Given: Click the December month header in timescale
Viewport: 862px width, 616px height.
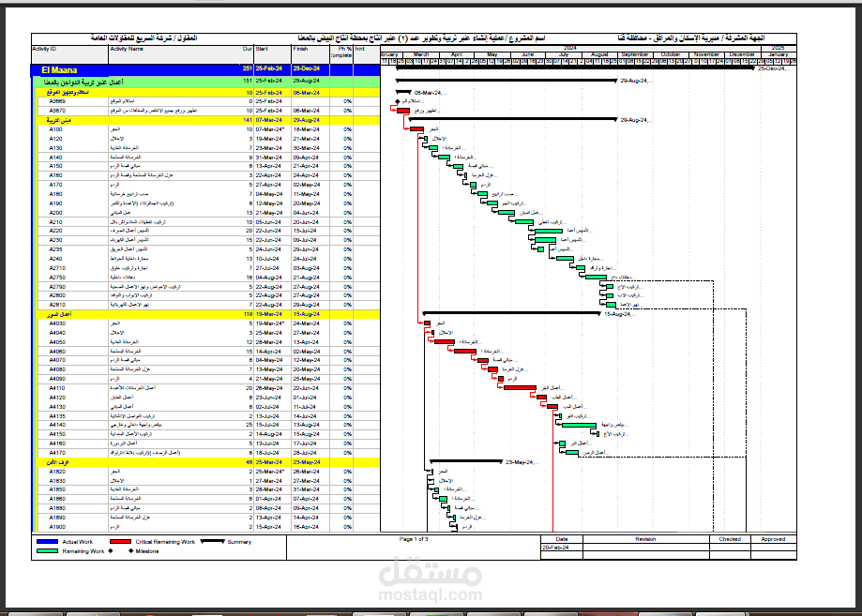Looking at the screenshot, I should tap(742, 55).
